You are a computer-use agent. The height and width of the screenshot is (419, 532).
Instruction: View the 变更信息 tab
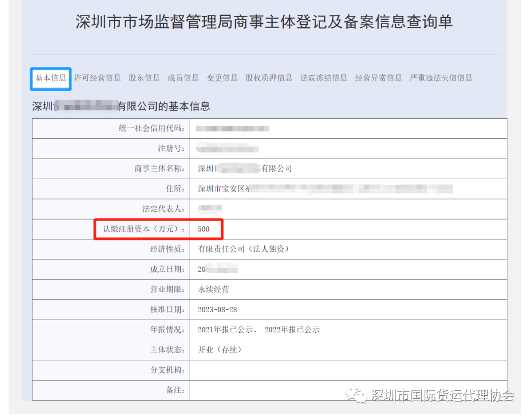pyautogui.click(x=222, y=78)
